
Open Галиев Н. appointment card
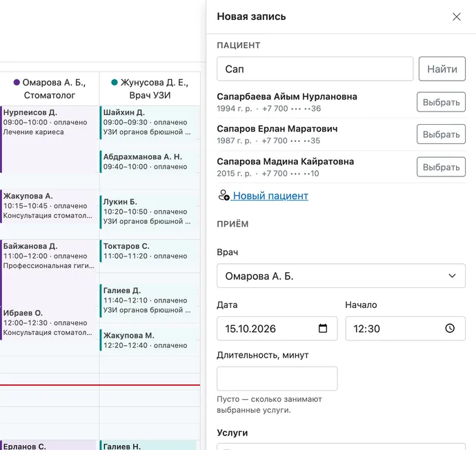pos(150,445)
